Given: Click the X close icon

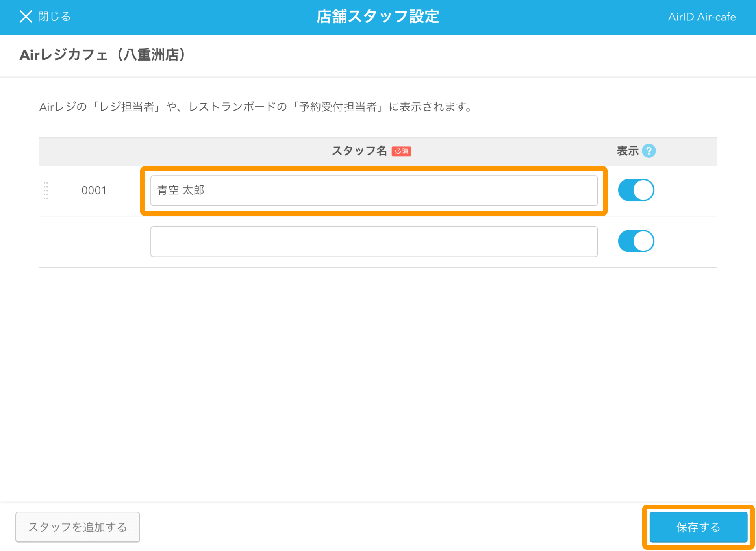Looking at the screenshot, I should pos(26,17).
